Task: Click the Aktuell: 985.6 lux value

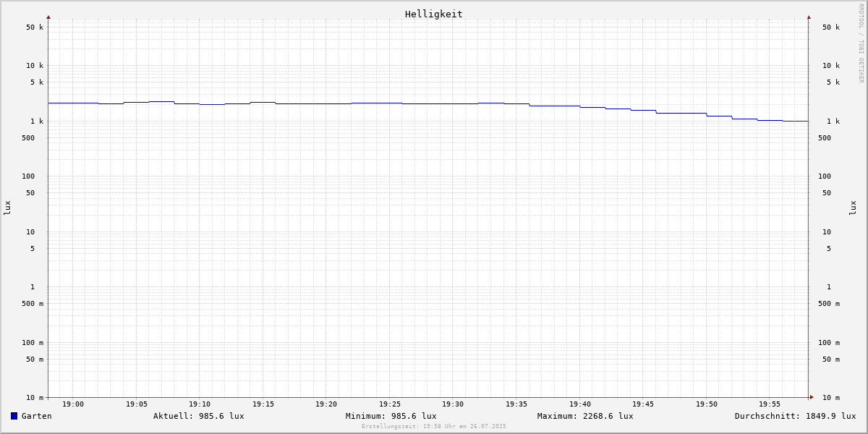Action: [x=199, y=416]
